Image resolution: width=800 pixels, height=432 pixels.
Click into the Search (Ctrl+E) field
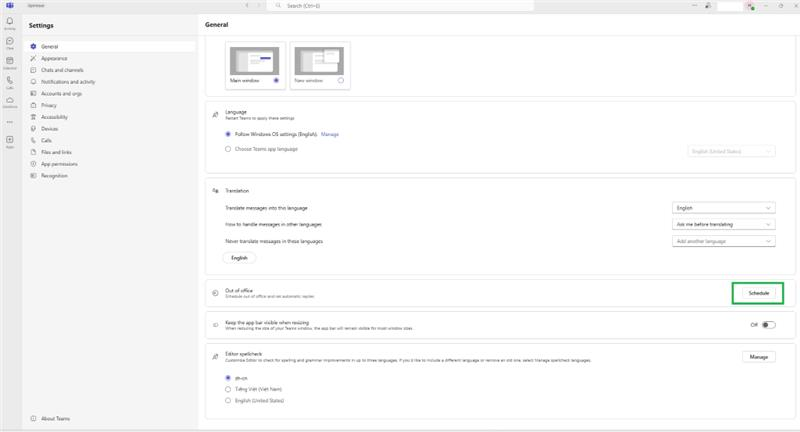pos(401,6)
